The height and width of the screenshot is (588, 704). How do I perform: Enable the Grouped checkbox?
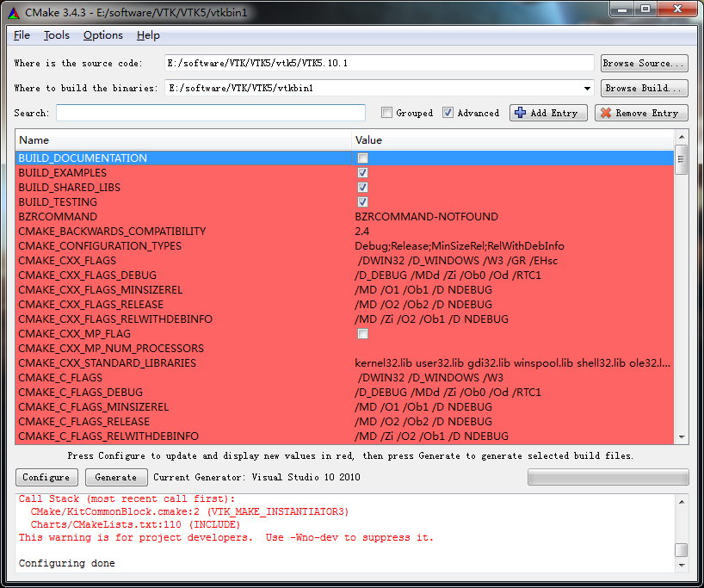coord(386,113)
